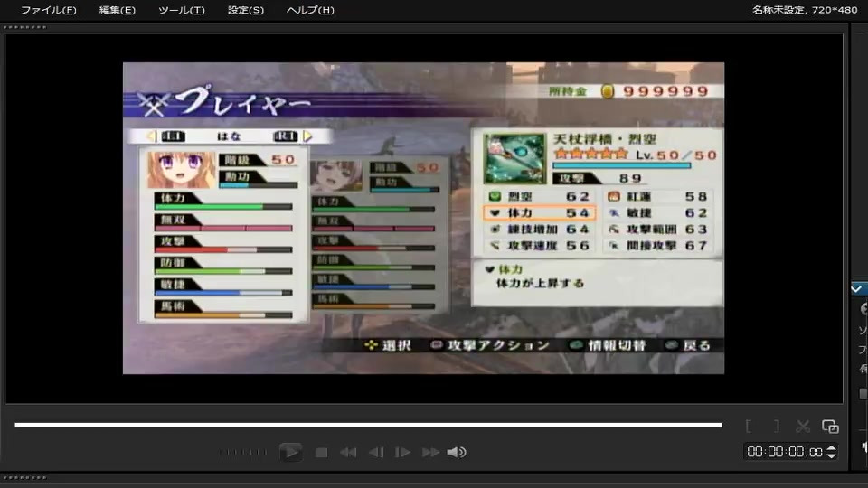Click the 選択 hint in bottom bar

point(388,345)
